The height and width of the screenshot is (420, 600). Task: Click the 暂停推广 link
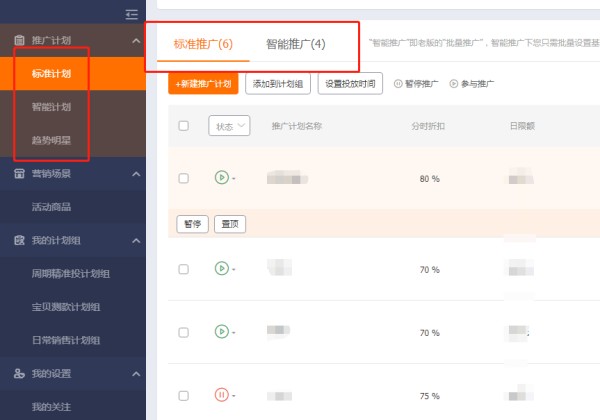pyautogui.click(x=421, y=83)
